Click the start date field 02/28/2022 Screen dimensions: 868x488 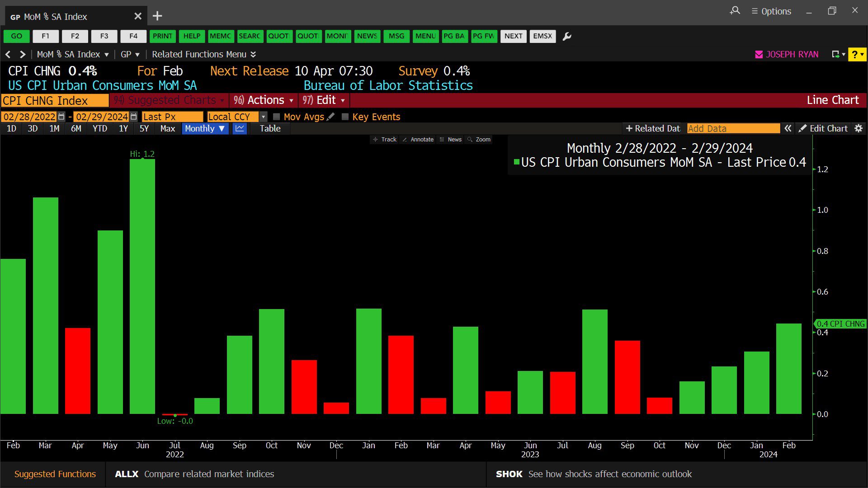pyautogui.click(x=29, y=117)
